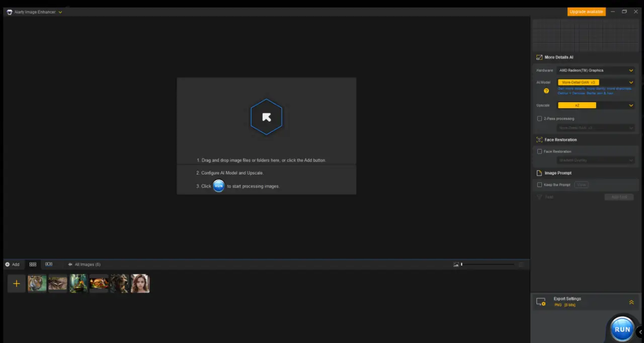Open the AI Model dropdown showing More-Detail GAN v3
This screenshot has width=644, height=343.
click(x=596, y=82)
